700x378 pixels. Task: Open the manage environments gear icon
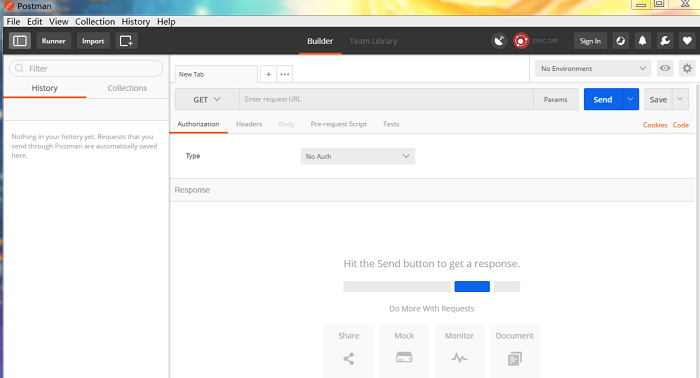687,68
